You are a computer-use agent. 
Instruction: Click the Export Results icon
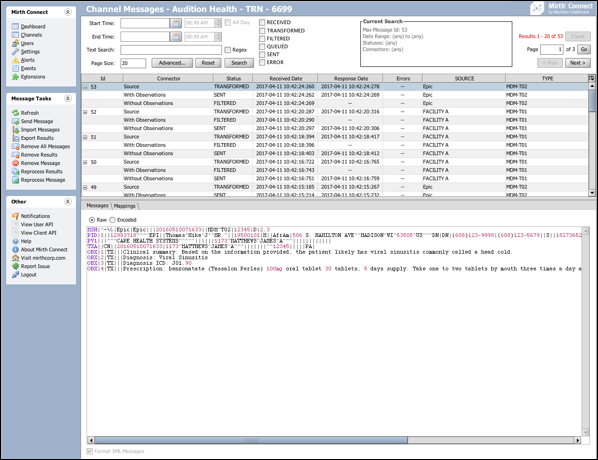tap(15, 138)
